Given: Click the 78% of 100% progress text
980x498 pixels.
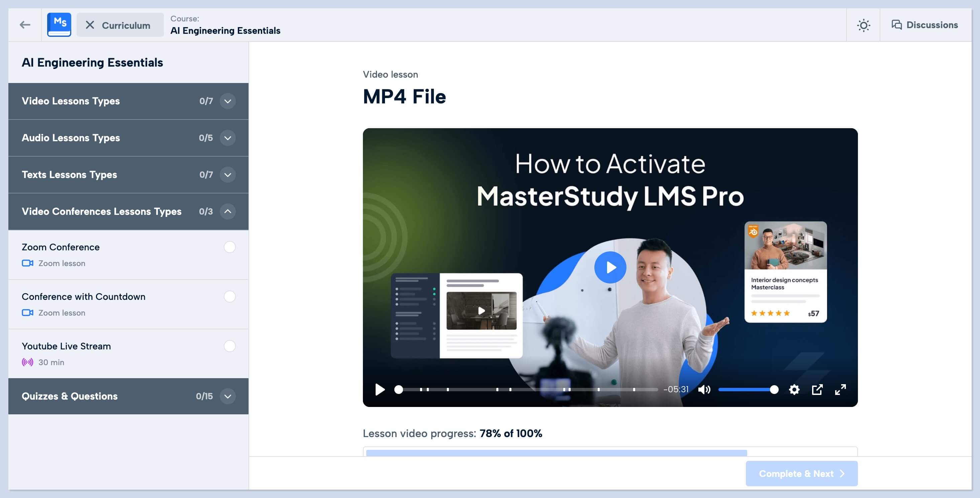Looking at the screenshot, I should (x=511, y=433).
